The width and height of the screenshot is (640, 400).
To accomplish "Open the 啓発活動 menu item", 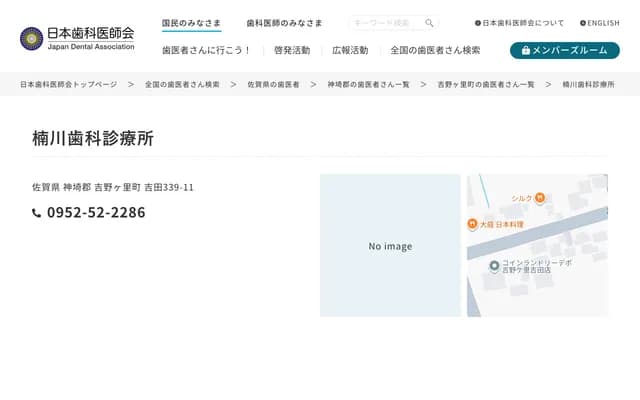I will coord(291,50).
